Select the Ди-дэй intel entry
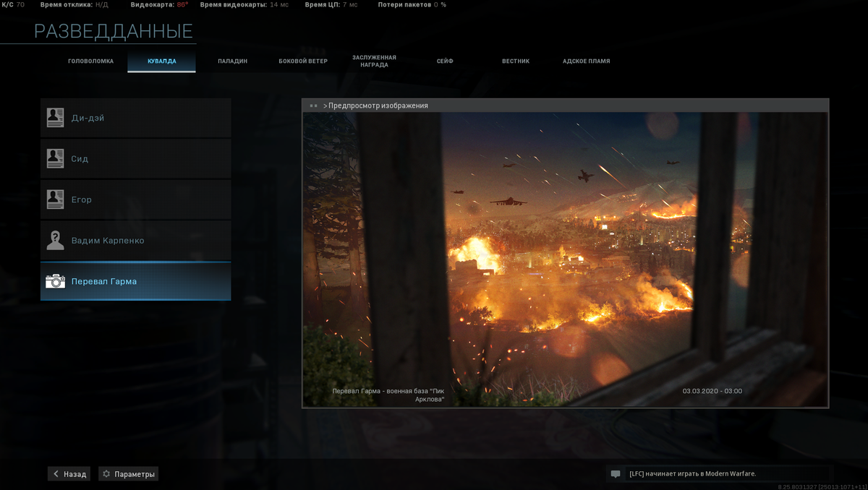The height and width of the screenshot is (490, 868). coord(136,118)
